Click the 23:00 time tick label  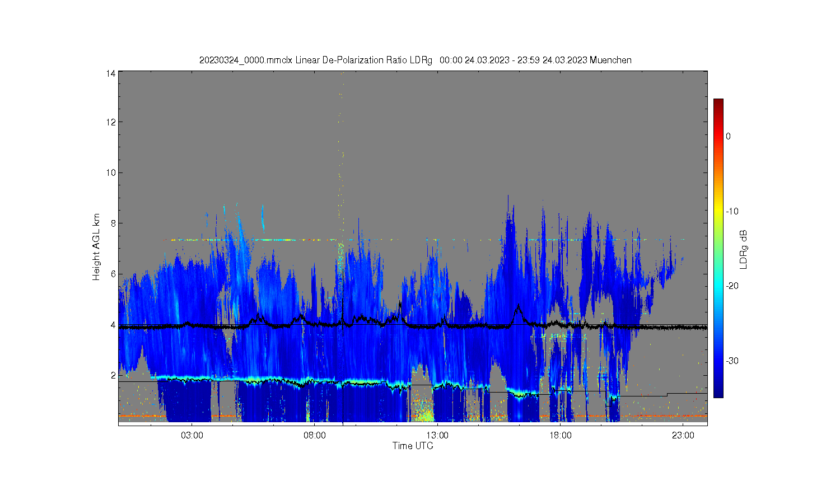(683, 435)
